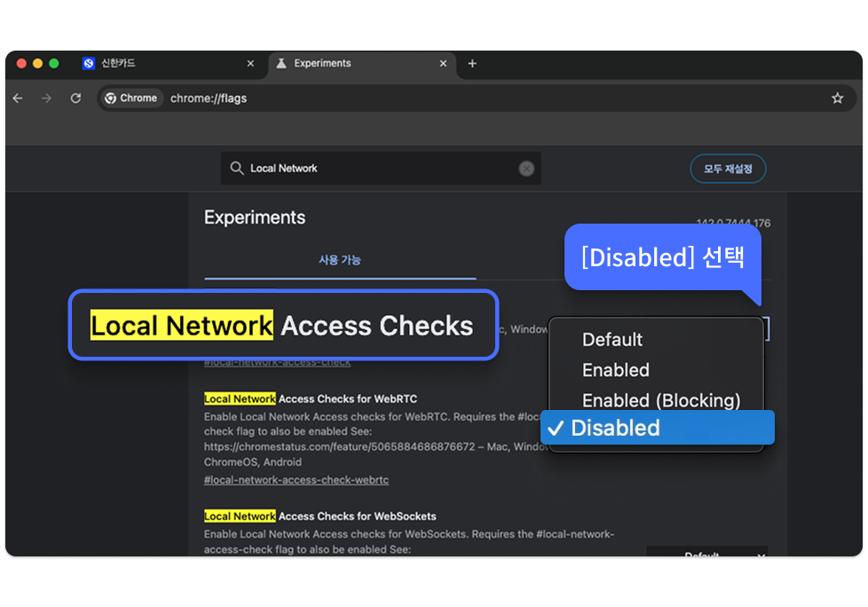
Task: Click the forward navigation arrow
Action: pyautogui.click(x=46, y=99)
